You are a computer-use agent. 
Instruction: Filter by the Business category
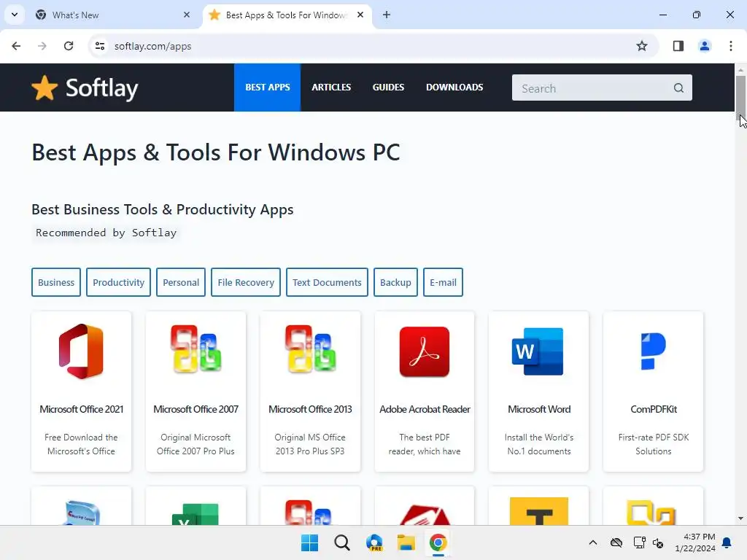click(x=56, y=282)
